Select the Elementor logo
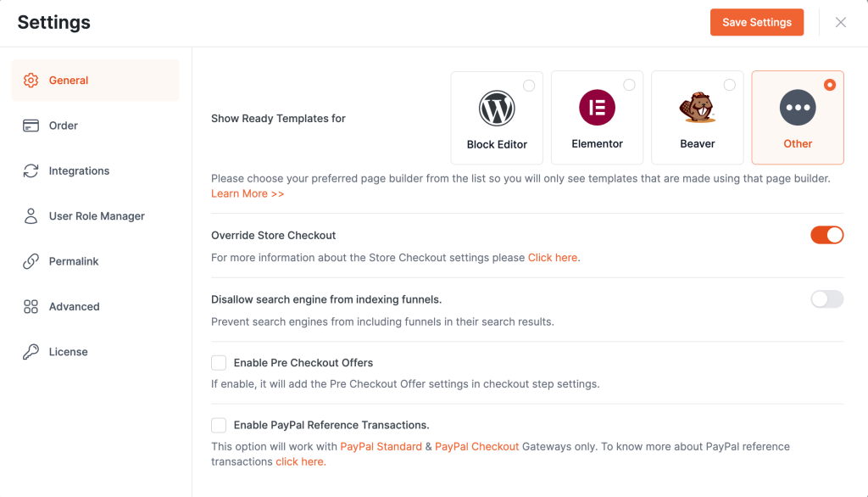The image size is (868, 497). tap(597, 106)
